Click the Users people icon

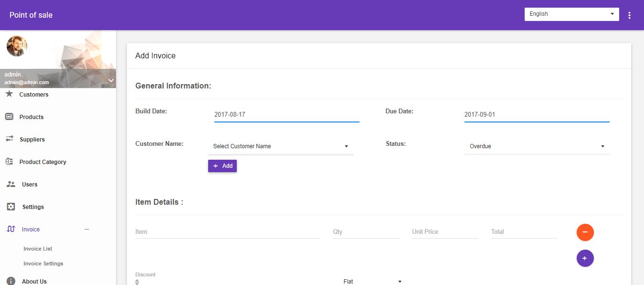(11, 184)
